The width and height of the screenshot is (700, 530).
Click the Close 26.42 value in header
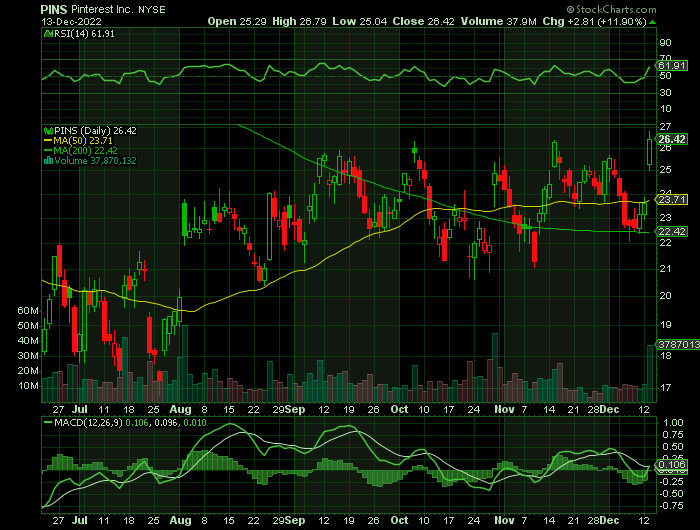(x=423, y=21)
